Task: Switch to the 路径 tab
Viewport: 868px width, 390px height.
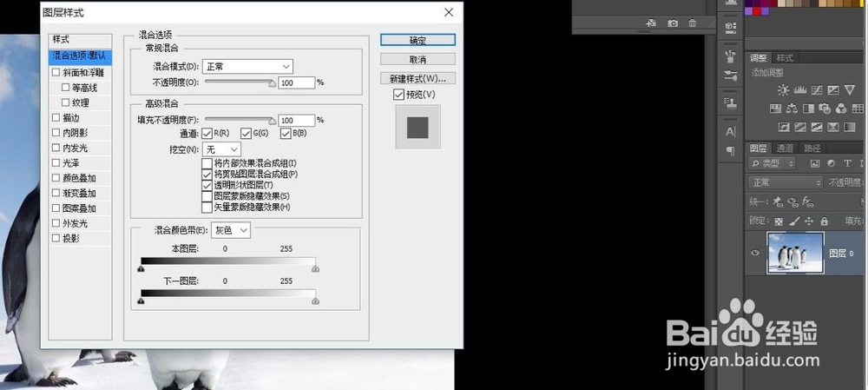Action: coord(812,148)
